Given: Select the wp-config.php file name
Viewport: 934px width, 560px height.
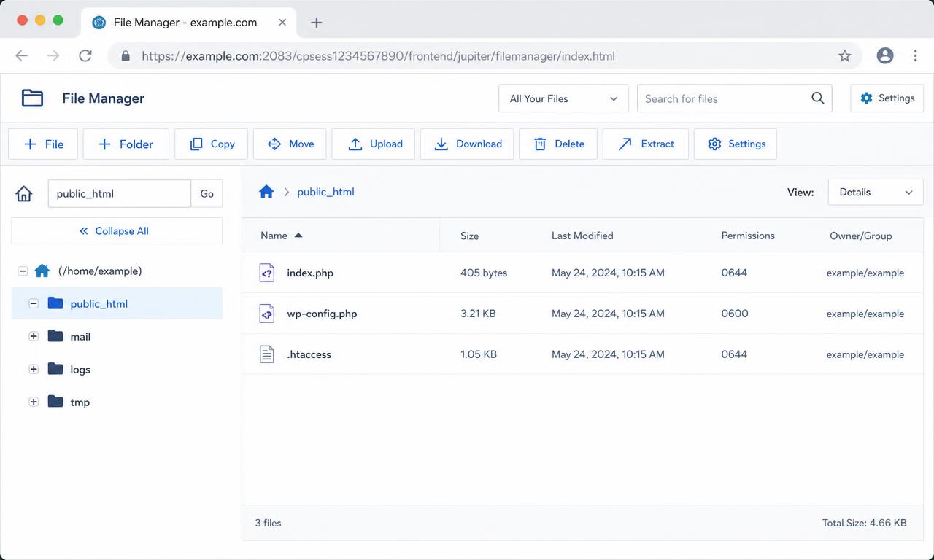Looking at the screenshot, I should 322,314.
